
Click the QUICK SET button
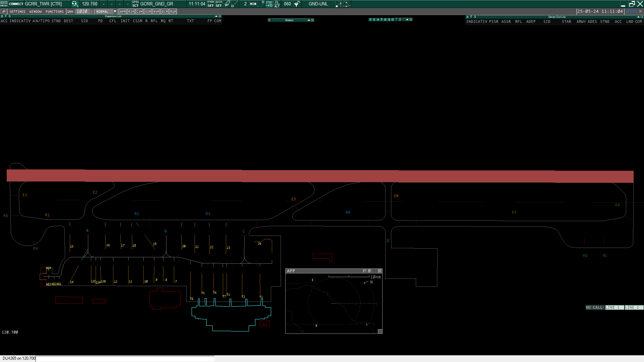click(x=219, y=4)
